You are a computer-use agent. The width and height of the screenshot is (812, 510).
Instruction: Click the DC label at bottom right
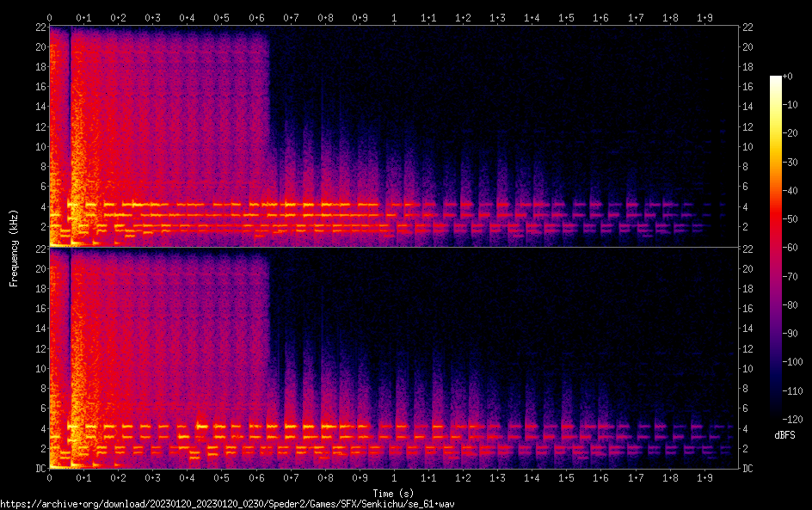(x=748, y=468)
